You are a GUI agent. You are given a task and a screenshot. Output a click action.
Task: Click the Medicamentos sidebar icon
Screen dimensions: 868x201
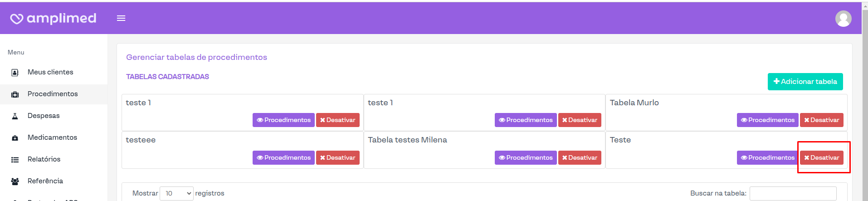[15, 138]
